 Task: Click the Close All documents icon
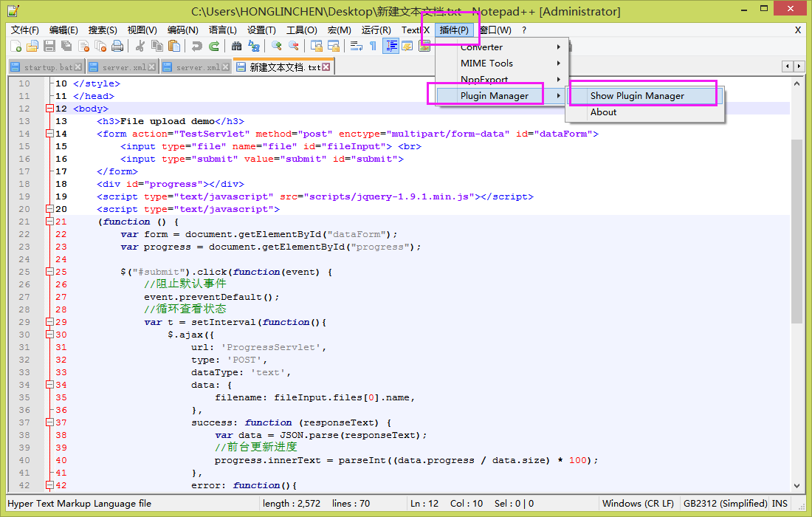click(100, 47)
